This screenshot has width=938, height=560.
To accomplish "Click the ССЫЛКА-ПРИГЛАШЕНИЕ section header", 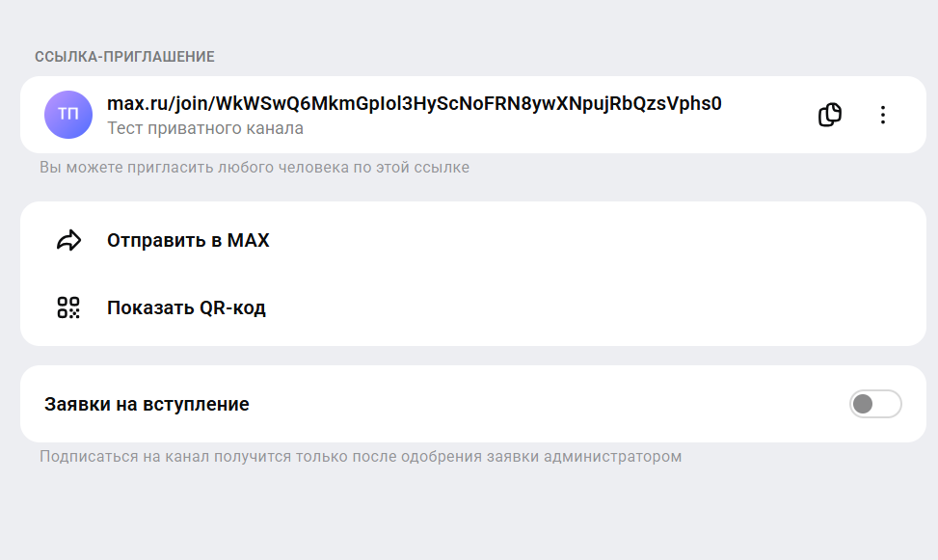I will point(124,57).
